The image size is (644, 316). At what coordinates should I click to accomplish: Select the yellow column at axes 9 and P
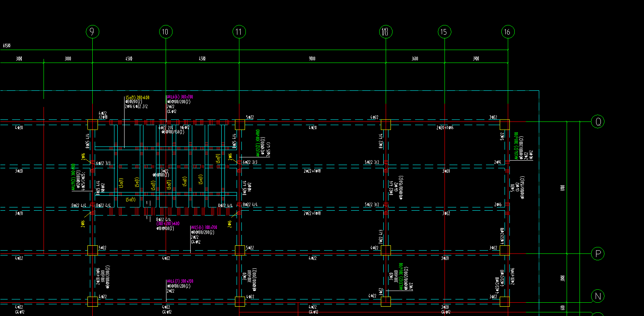(x=93, y=250)
